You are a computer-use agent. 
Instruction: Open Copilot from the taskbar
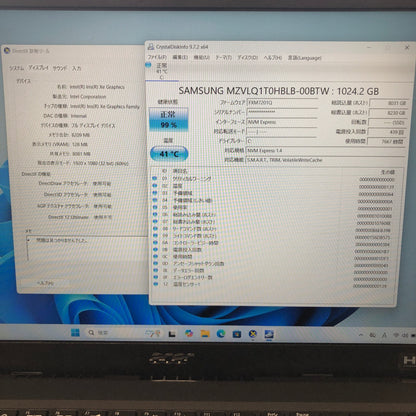[189, 333]
